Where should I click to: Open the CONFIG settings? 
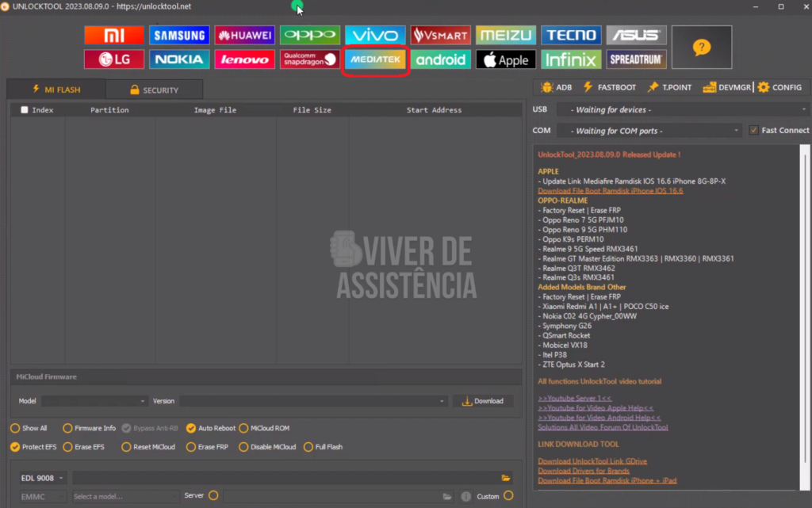pyautogui.click(x=780, y=87)
